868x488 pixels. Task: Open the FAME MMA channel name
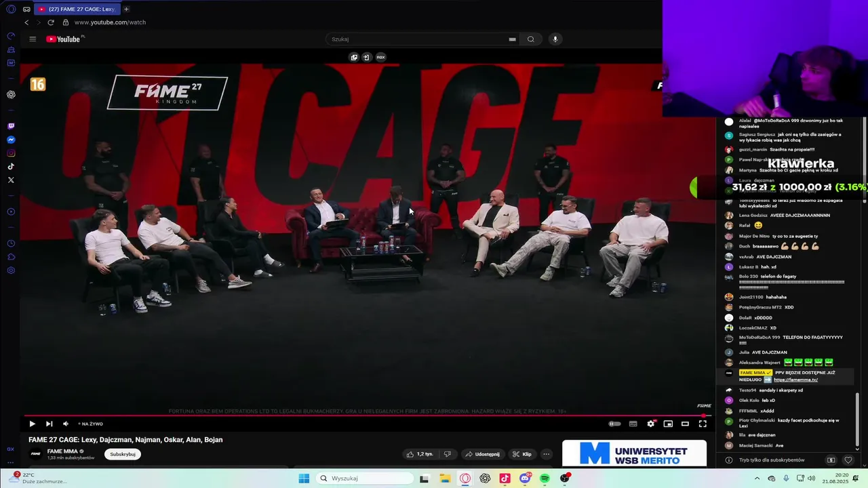pyautogui.click(x=62, y=451)
